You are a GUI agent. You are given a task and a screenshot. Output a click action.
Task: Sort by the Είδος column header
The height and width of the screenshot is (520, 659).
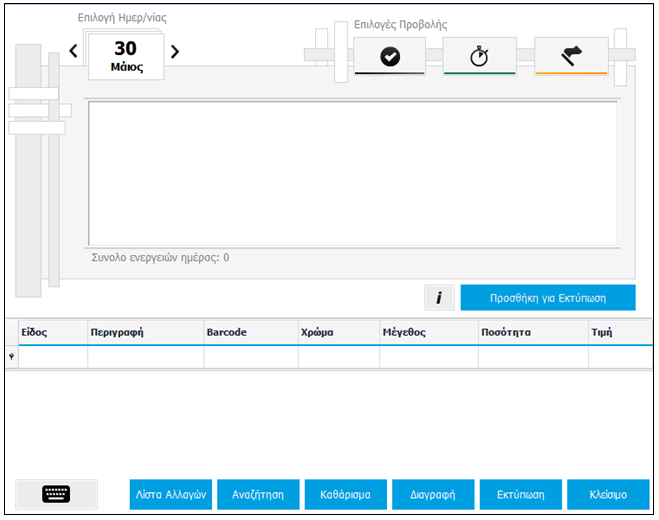[52, 332]
